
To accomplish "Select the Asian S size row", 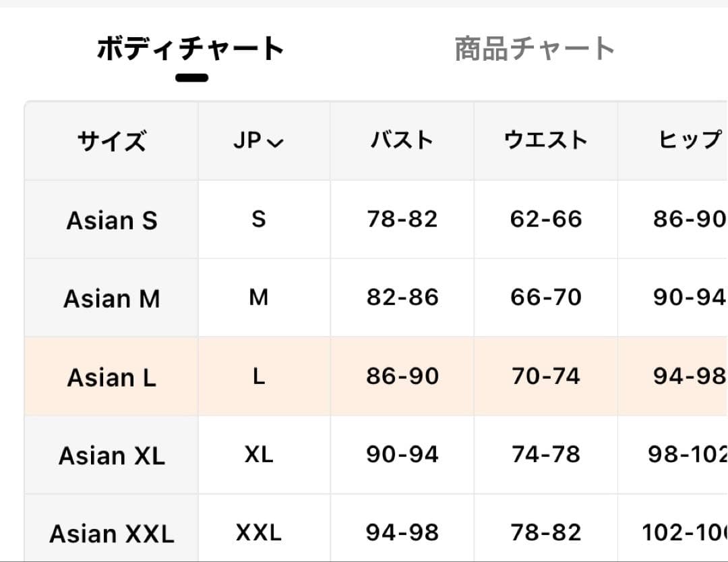I will click(x=375, y=219).
